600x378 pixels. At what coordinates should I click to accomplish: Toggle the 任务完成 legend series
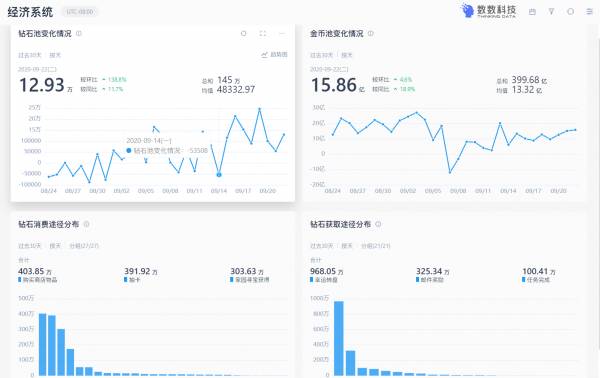[x=536, y=280]
